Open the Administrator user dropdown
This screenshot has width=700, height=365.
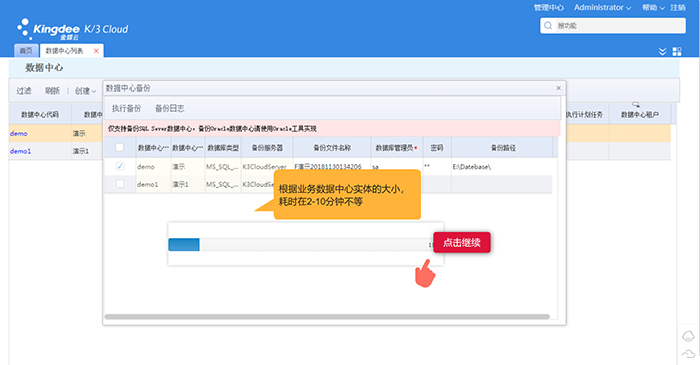click(x=602, y=8)
